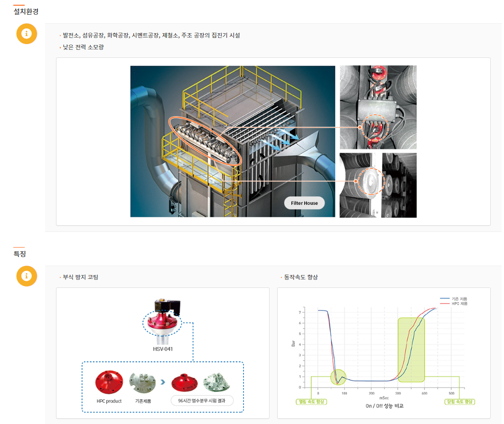
Task: Click the orange info icon beside 설치환경
Action: point(27,34)
